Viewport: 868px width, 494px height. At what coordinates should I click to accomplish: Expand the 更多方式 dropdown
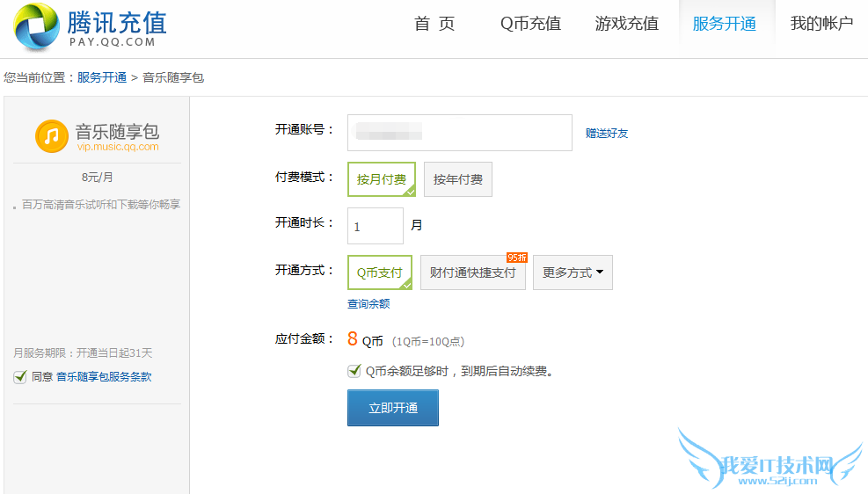573,272
